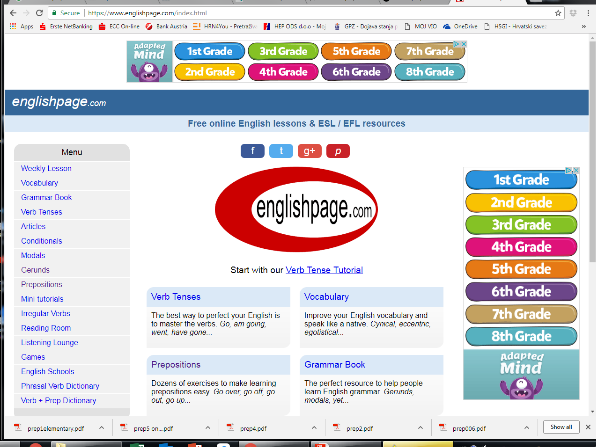Click the browser back arrow
Image resolution: width=596 pixels, height=447 pixels.
point(13,13)
